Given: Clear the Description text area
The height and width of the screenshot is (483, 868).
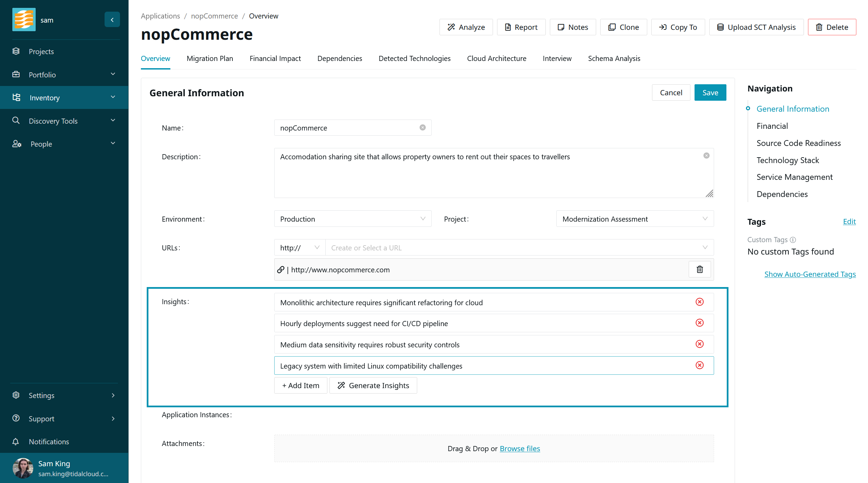Looking at the screenshot, I should pos(707,156).
